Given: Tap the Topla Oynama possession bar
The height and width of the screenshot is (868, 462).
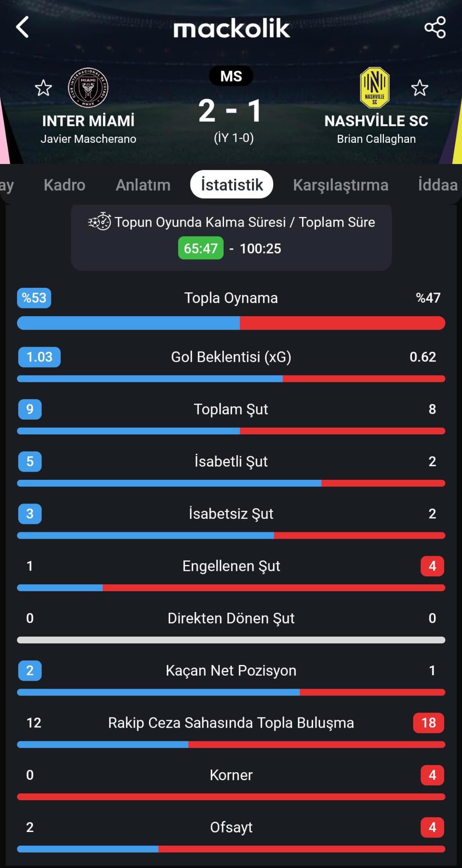Looking at the screenshot, I should coord(231,323).
